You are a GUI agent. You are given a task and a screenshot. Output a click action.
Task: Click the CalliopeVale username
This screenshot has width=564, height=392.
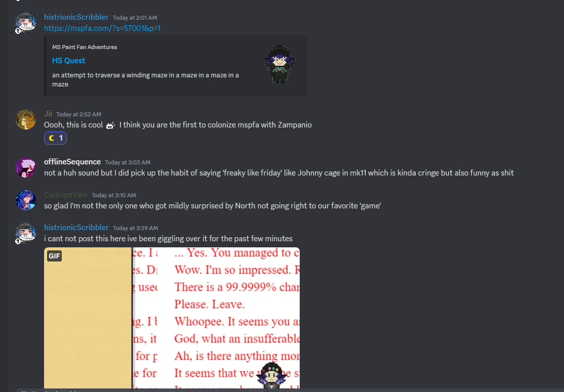tap(66, 194)
